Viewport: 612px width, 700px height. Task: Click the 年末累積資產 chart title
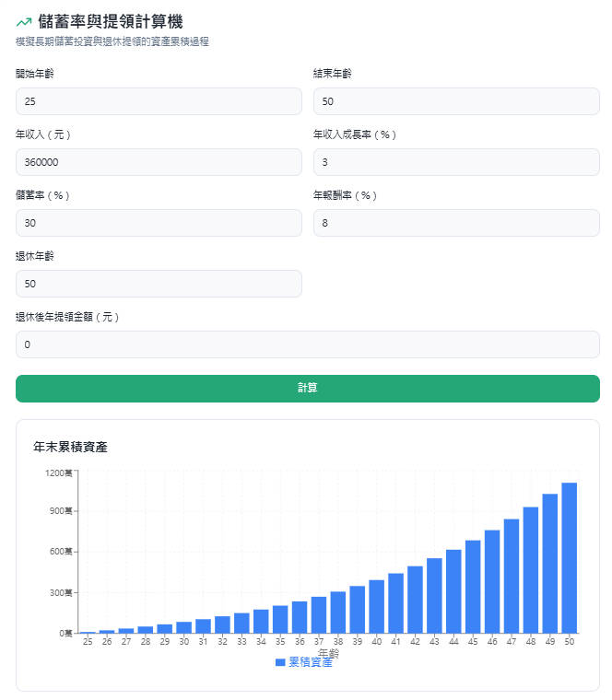pos(70,447)
